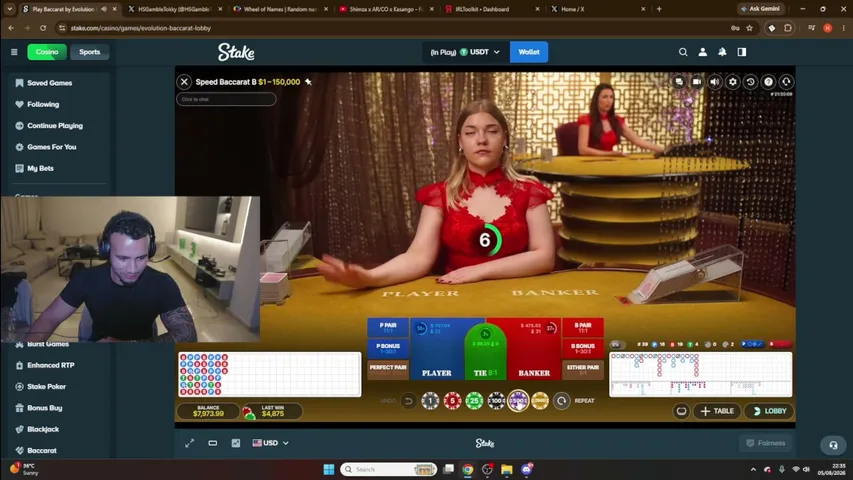Toggle the player prediction road probe
The height and width of the screenshot is (480, 853).
tap(752, 344)
